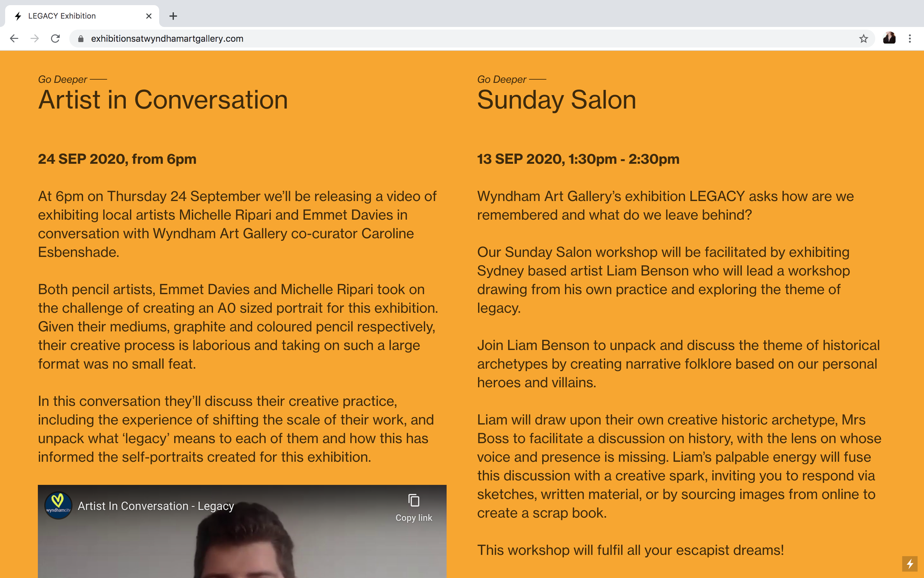The image size is (924, 578).
Task: Click paragraph starting 'Wyndham Art Gallery's exhibition LEGACY'
Action: pyautogui.click(x=665, y=205)
